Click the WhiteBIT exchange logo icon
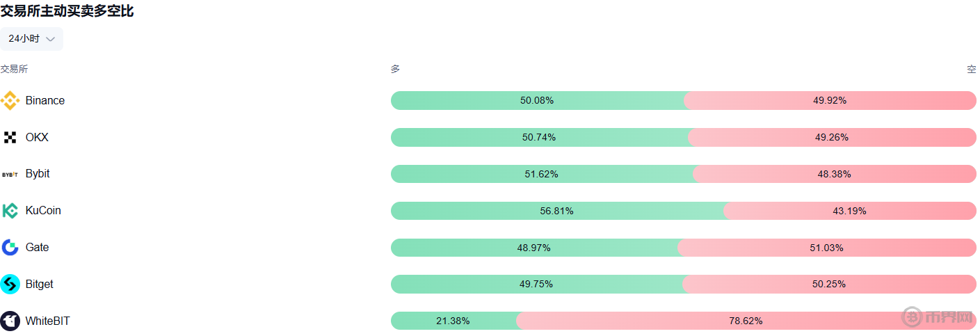980x336 pixels. tap(10, 321)
